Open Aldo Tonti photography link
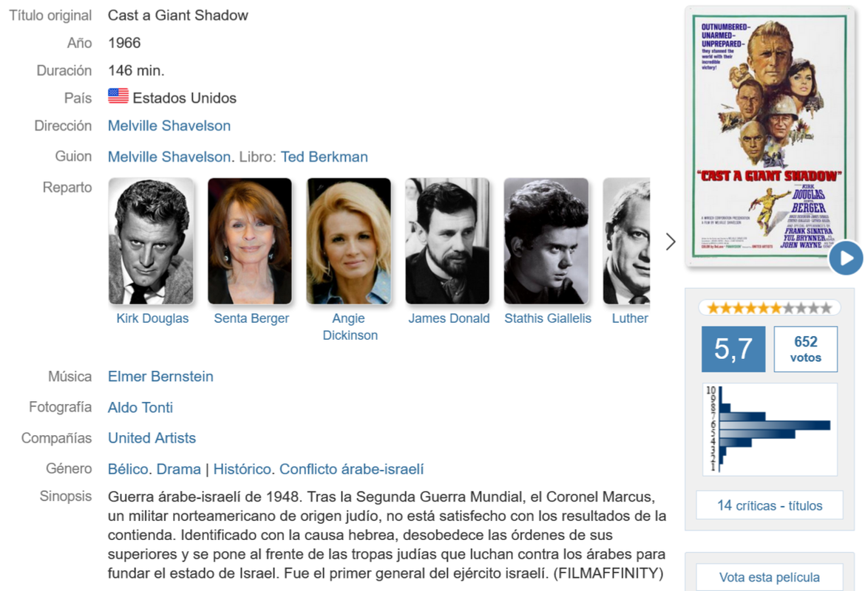Image resolution: width=868 pixels, height=591 pixels. pos(140,407)
